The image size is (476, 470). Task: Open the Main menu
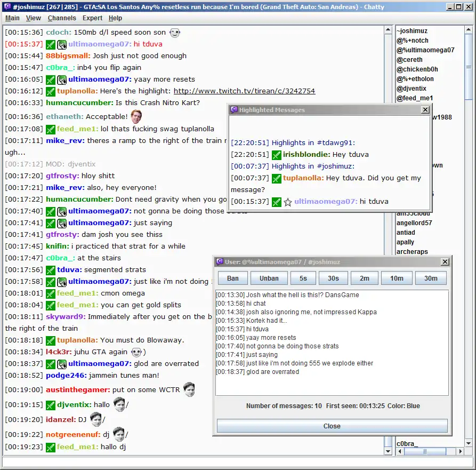[12, 18]
